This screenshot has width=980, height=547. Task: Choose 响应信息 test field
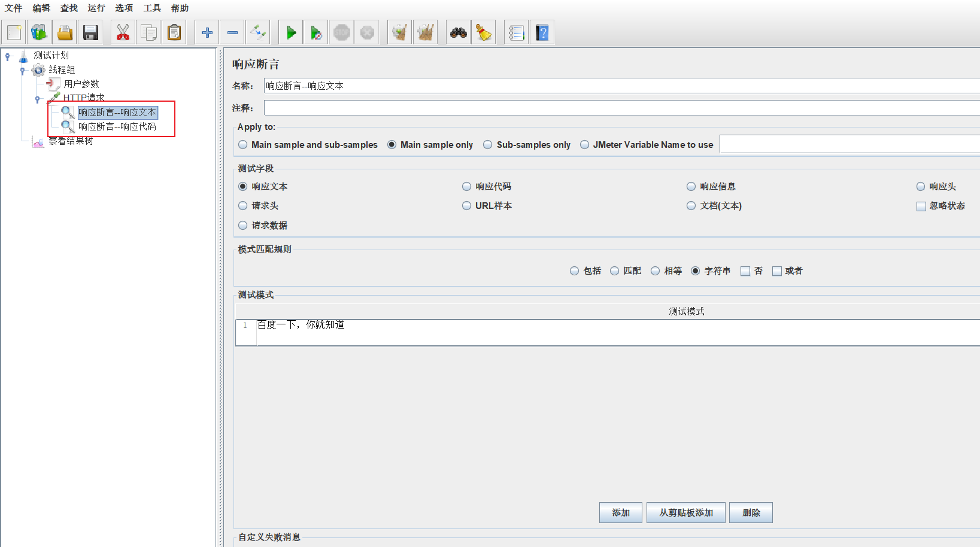click(x=711, y=187)
